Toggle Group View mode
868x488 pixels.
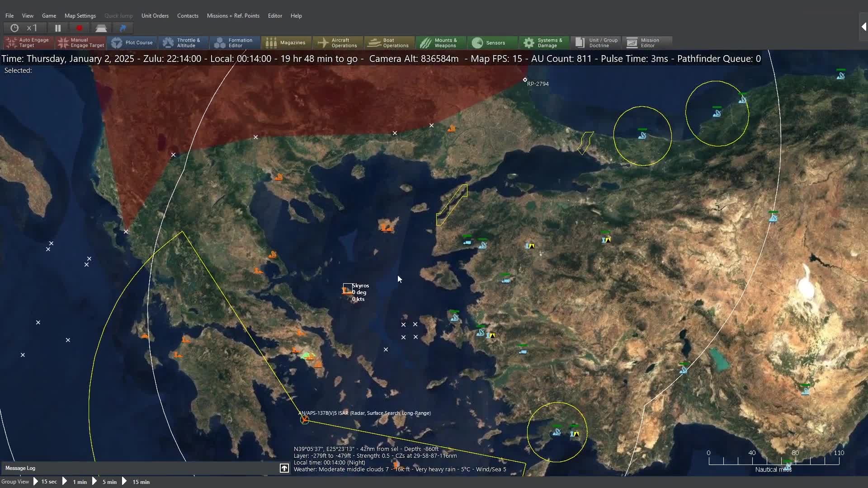coord(15,482)
